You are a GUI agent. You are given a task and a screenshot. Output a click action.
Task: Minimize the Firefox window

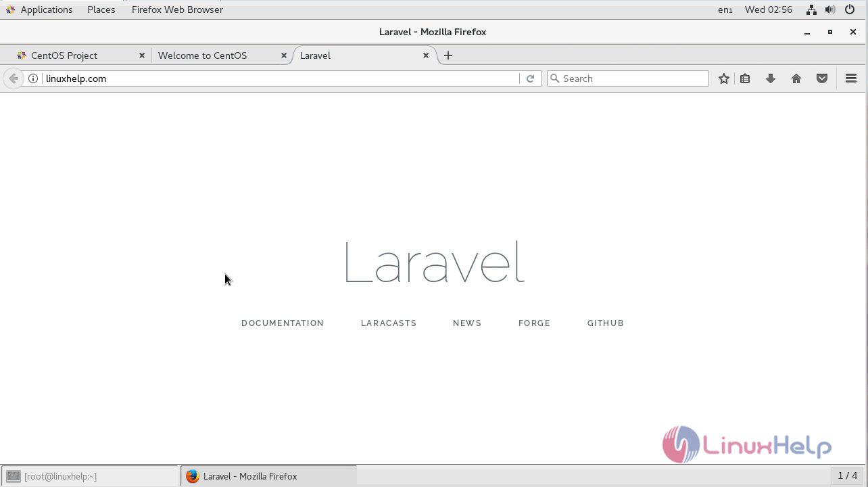[x=807, y=32]
